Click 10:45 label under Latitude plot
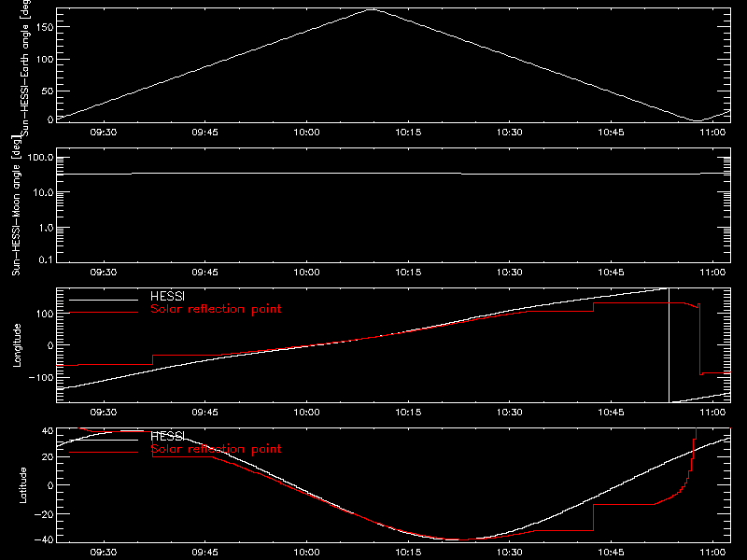Viewport: 747px width, 560px height. point(611,553)
